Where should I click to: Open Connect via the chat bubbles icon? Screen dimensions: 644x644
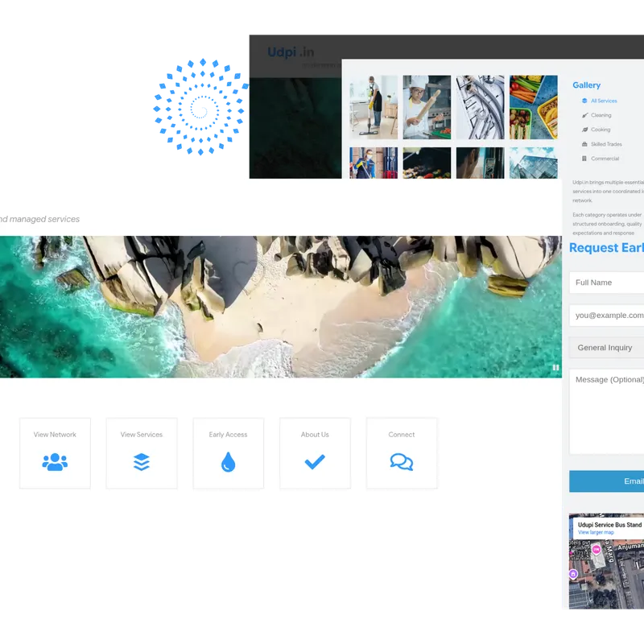(x=401, y=462)
